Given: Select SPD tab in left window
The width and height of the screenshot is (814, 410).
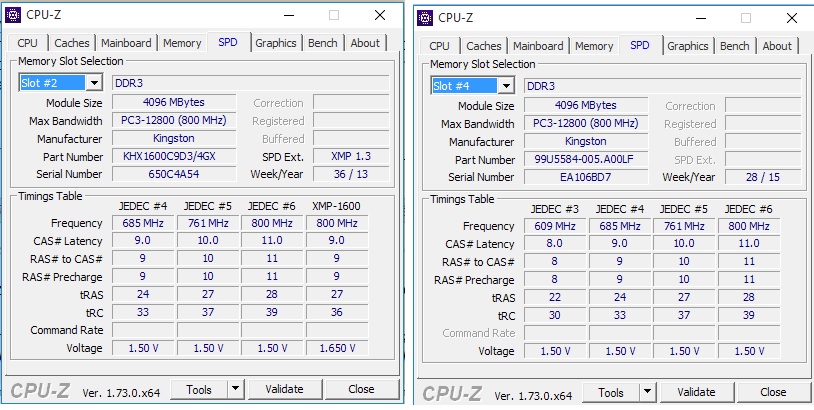Looking at the screenshot, I should point(228,42).
